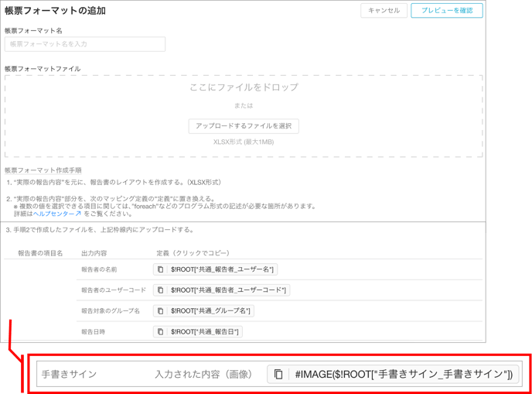Click definition text $!ROOT["共通_報告日"]
The width and height of the screenshot is (532, 394).
click(x=205, y=331)
